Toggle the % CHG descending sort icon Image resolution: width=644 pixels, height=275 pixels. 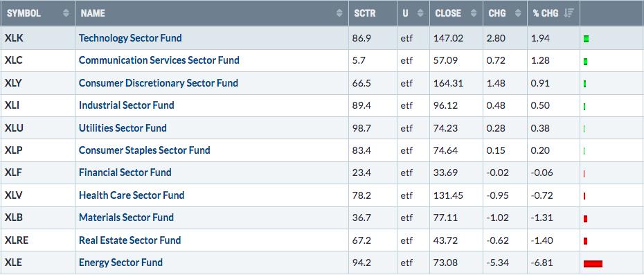[569, 13]
